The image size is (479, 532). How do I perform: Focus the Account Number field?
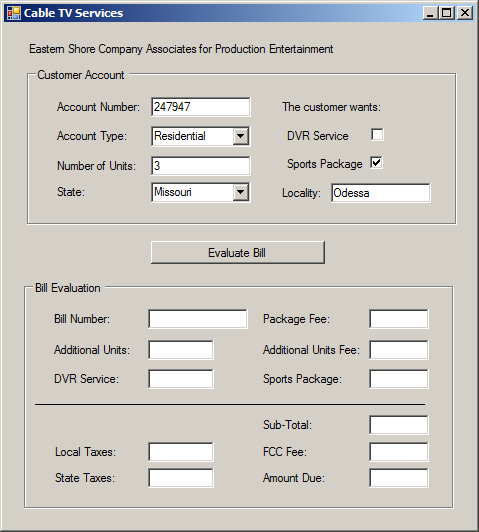click(x=201, y=107)
